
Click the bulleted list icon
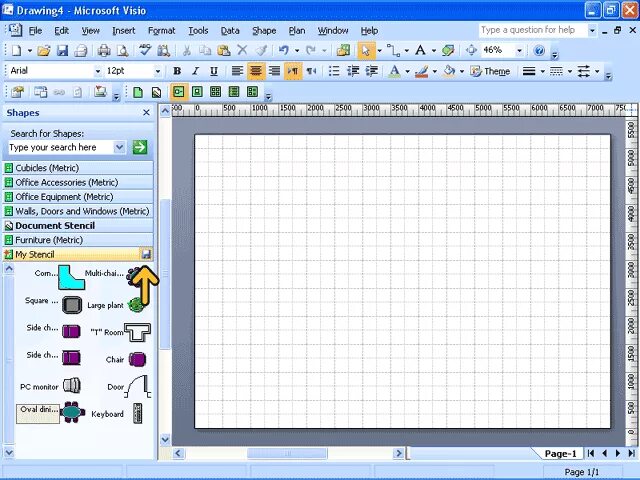click(x=334, y=71)
